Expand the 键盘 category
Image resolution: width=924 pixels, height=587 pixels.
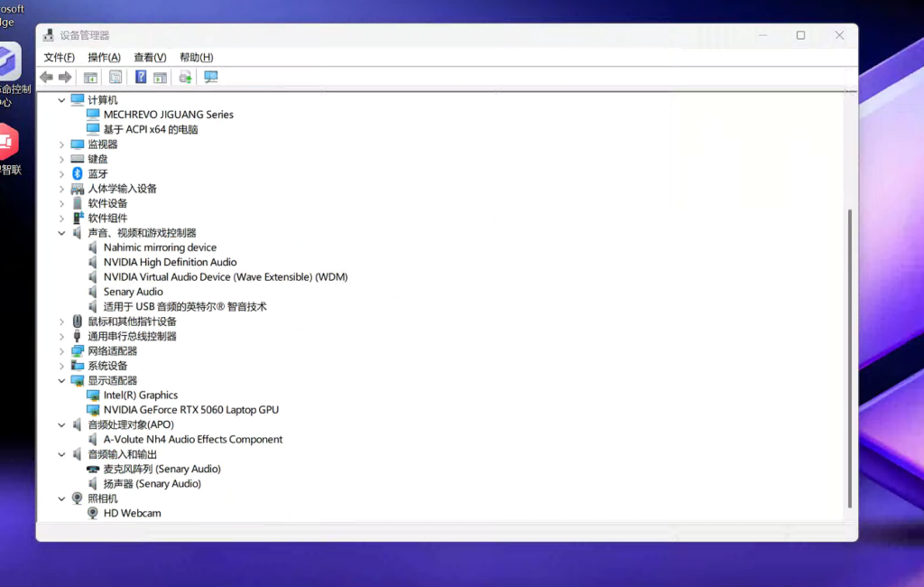pyautogui.click(x=61, y=159)
